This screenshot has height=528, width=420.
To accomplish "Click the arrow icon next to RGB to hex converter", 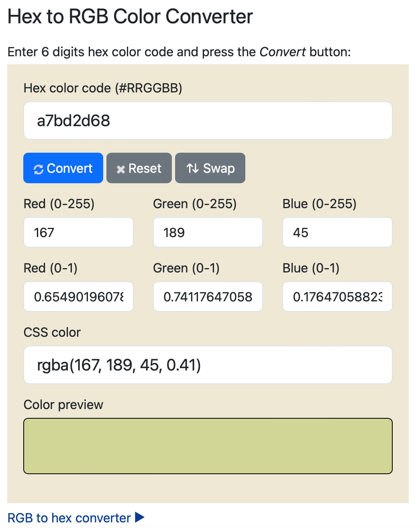I will pos(140,518).
